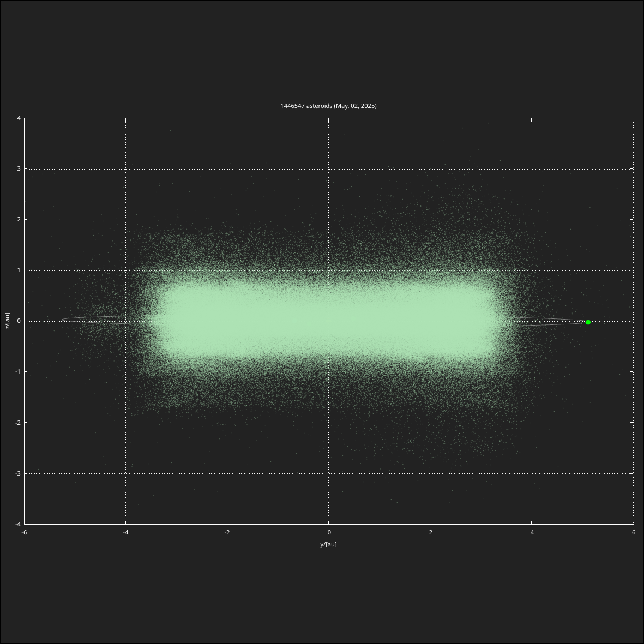Click the x-axis tick label '0'
The image size is (644, 644).
coord(329,532)
